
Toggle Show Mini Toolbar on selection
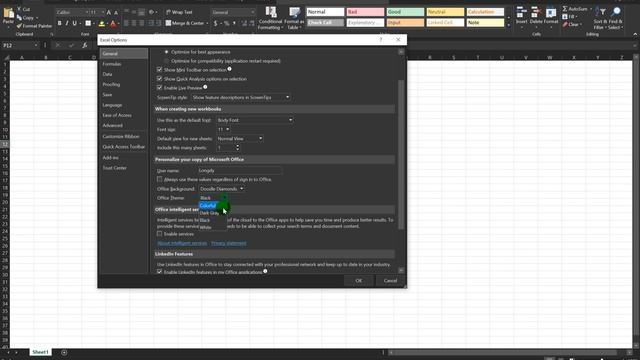point(159,69)
